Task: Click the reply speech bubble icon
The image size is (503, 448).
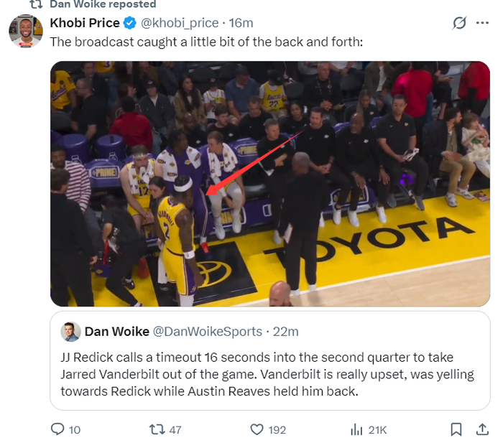Action: pos(58,429)
